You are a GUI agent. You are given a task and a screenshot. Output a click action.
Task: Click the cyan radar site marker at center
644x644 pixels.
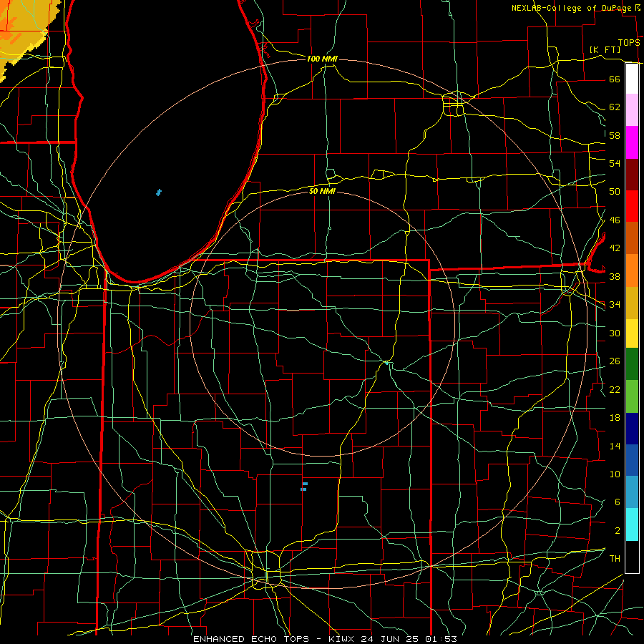click(x=386, y=363)
